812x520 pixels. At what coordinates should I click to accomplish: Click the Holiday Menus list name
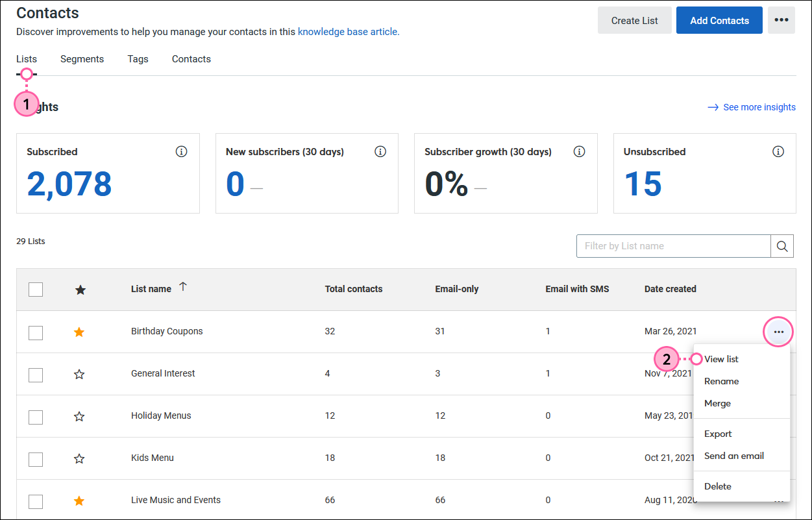(x=161, y=415)
